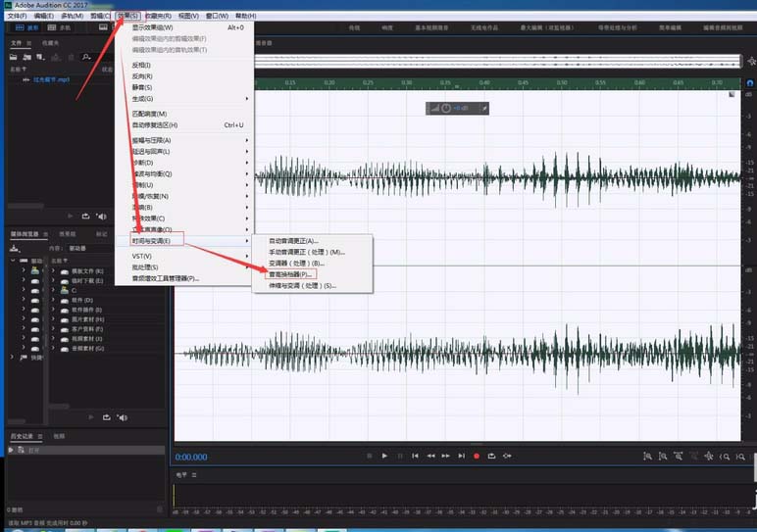The width and height of the screenshot is (757, 532).
Task: Select the mp3 file in Files panel
Action: (51, 79)
